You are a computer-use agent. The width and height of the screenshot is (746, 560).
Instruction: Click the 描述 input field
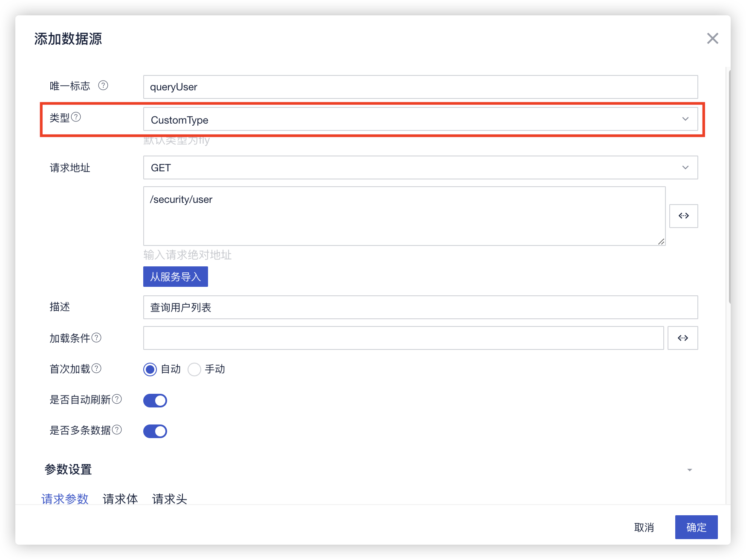420,307
